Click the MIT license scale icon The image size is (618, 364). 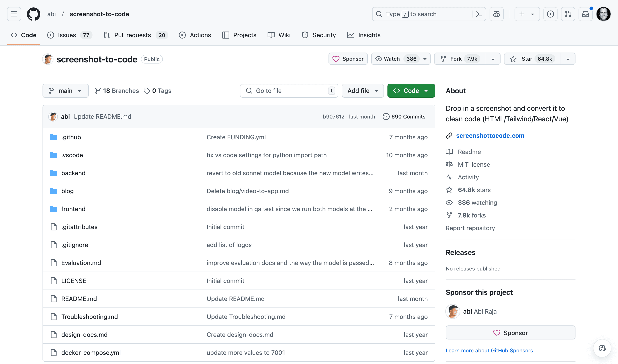[449, 164]
